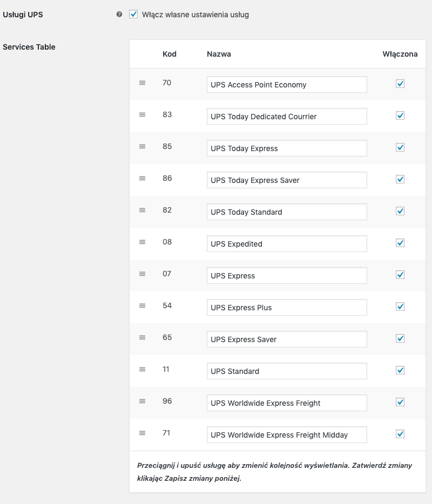
Task: Click into the code 85 name field
Action: point(287,148)
